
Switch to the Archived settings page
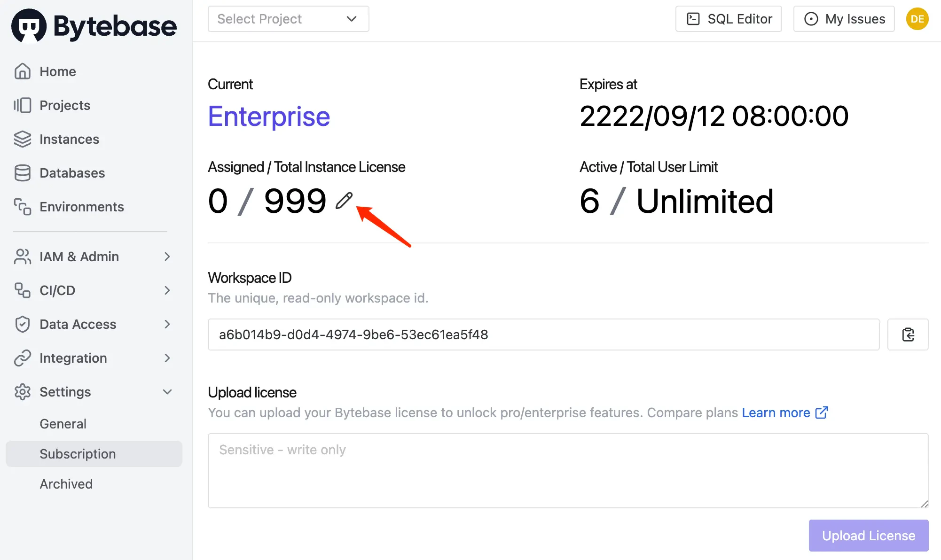66,483
